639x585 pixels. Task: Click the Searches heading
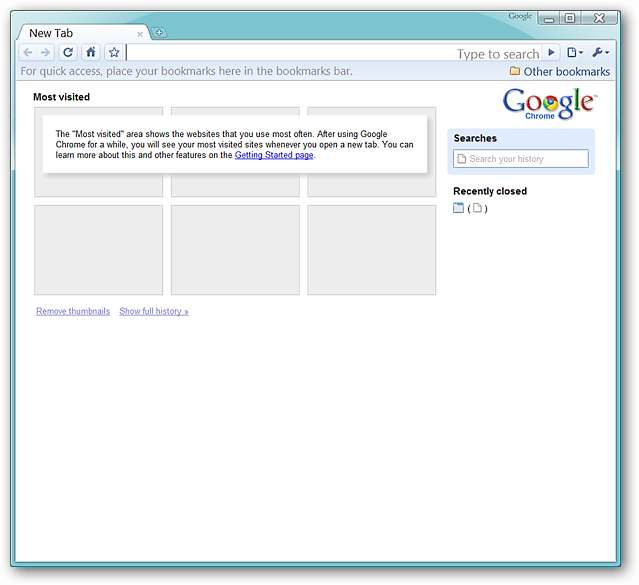(x=475, y=138)
